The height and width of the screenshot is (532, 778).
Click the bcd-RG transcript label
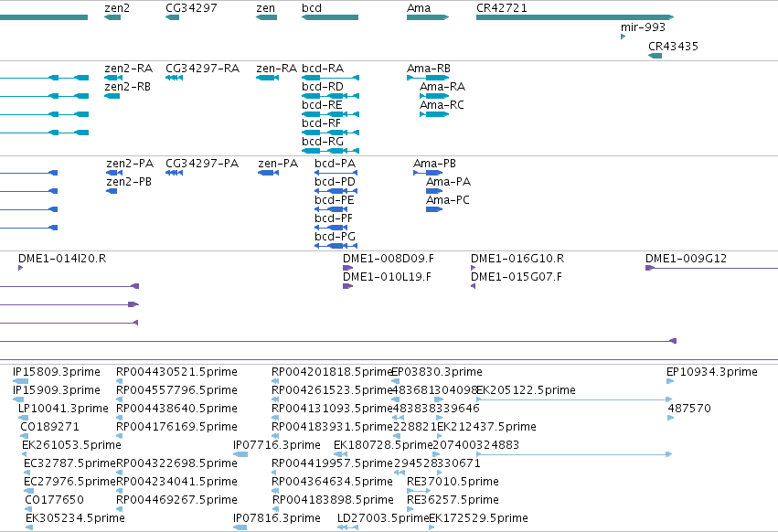[x=323, y=142]
